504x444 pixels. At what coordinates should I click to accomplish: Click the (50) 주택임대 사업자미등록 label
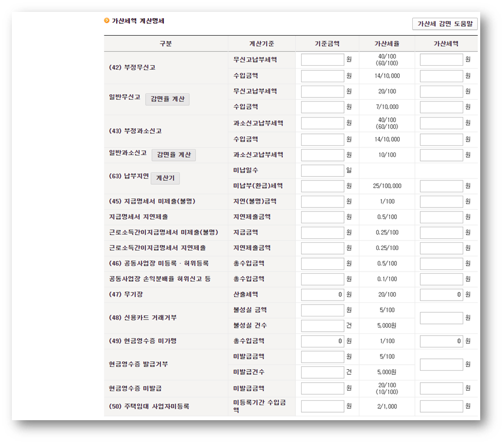pos(149,407)
